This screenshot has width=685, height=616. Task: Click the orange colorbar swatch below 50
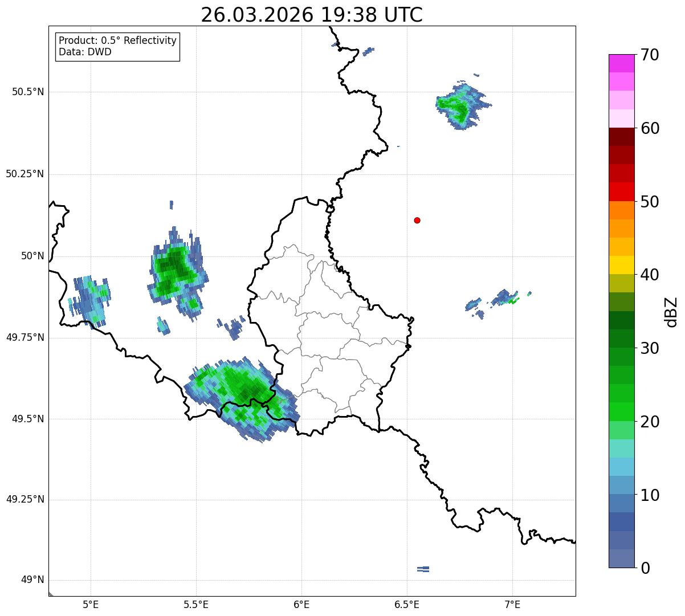click(x=621, y=210)
